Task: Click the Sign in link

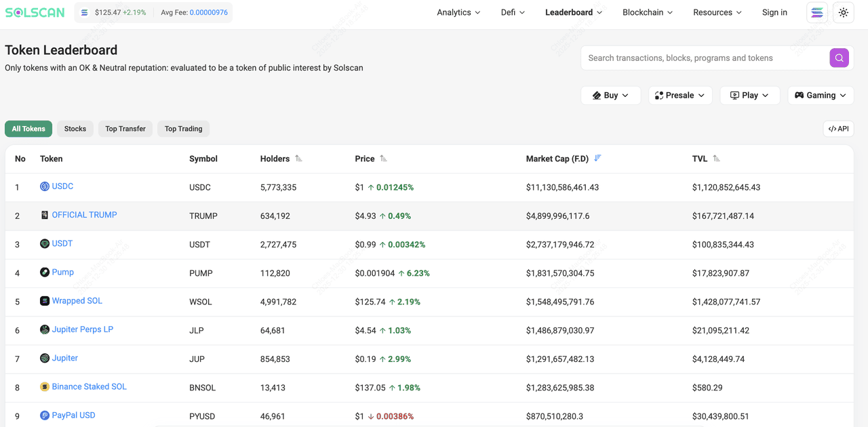Action: tap(774, 13)
